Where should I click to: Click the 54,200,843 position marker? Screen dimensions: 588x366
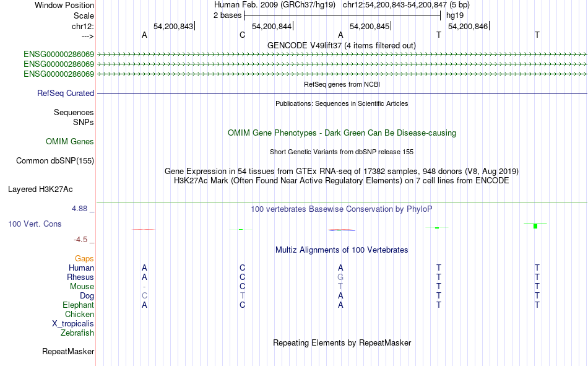174,26
